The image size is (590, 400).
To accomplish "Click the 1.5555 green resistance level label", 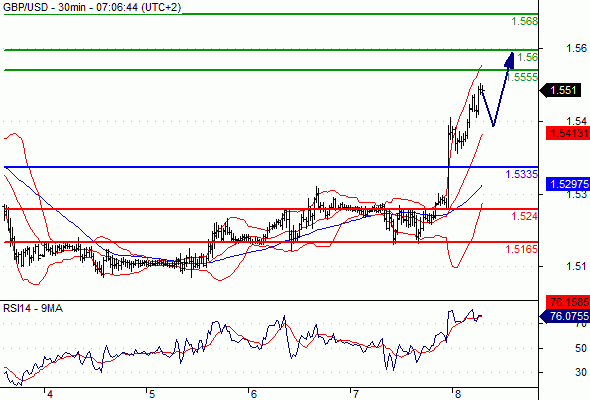I will pos(522,77).
